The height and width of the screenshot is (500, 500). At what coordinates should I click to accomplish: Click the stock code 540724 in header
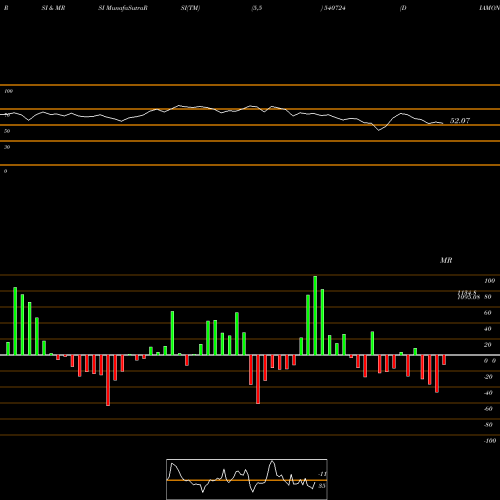click(x=334, y=8)
